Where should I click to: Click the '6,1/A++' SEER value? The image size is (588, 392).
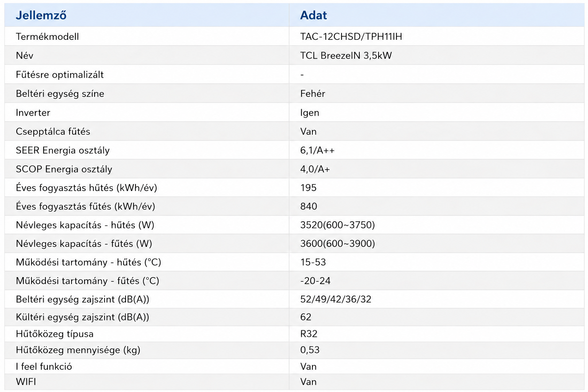pyautogui.click(x=317, y=150)
